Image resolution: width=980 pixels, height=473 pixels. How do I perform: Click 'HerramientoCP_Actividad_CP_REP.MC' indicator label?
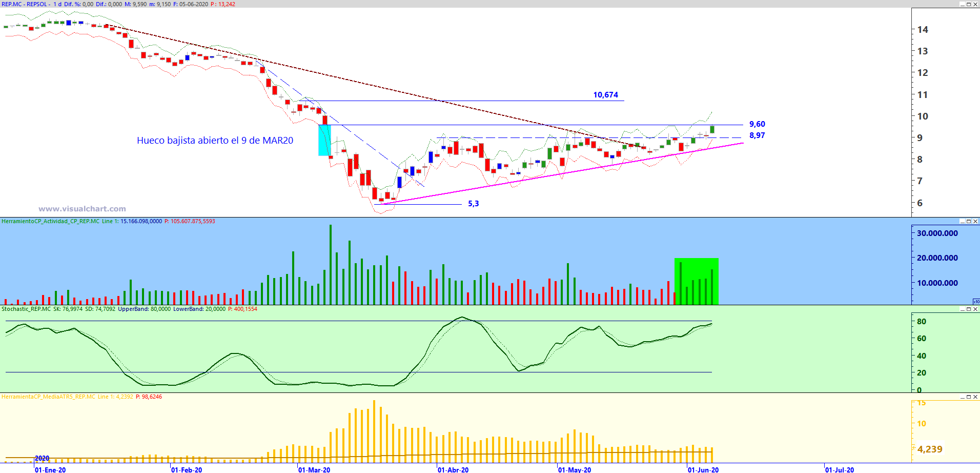tap(51, 221)
